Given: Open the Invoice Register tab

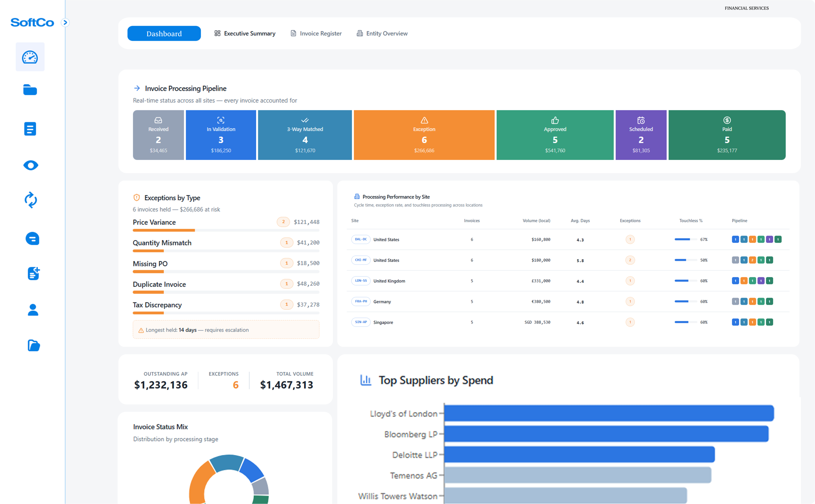Looking at the screenshot, I should pyautogui.click(x=315, y=33).
